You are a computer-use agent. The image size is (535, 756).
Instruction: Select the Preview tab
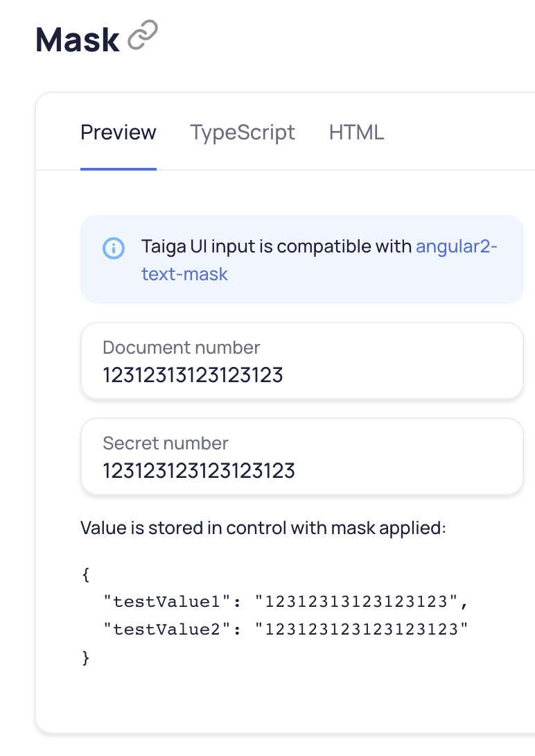click(x=118, y=132)
